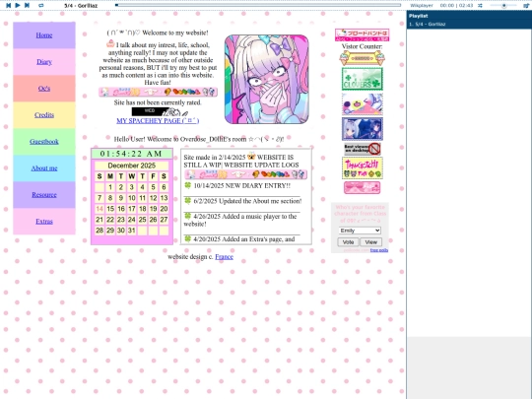Click the digital clock display
The width and height of the screenshot is (532, 399).
[132, 154]
